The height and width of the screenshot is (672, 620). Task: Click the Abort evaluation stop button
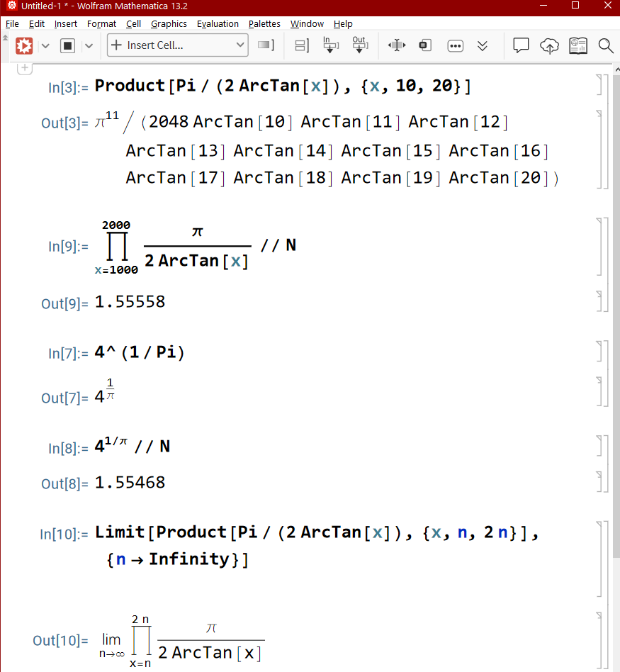coord(68,45)
